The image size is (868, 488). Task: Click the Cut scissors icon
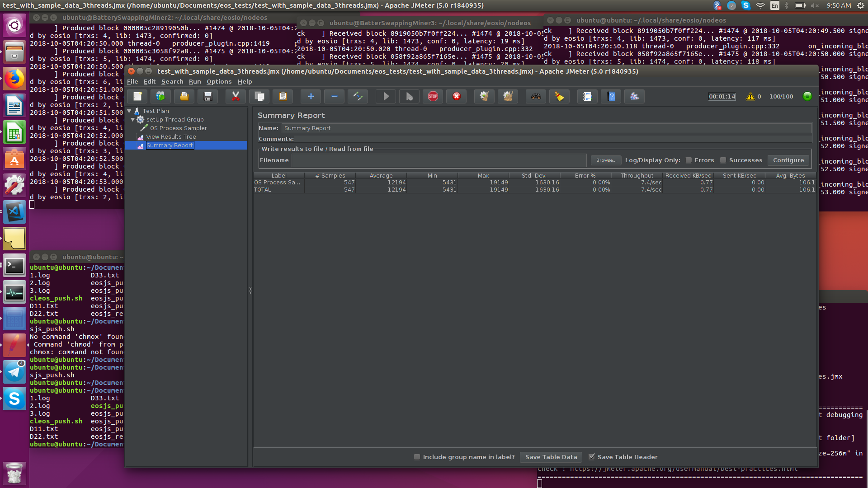(236, 96)
